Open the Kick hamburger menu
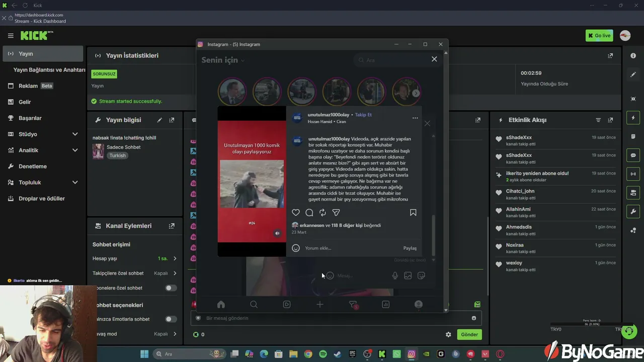644x362 pixels. (x=11, y=36)
